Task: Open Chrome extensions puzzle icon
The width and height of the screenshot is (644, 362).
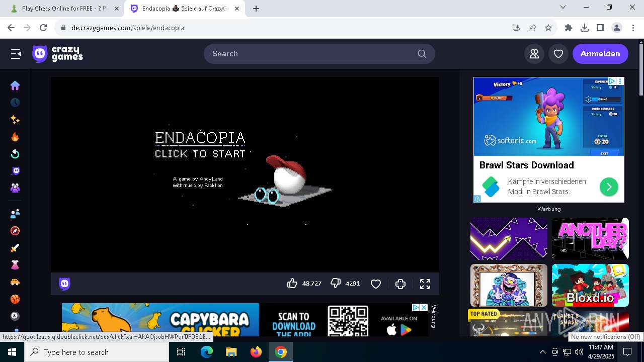Action: (x=569, y=28)
